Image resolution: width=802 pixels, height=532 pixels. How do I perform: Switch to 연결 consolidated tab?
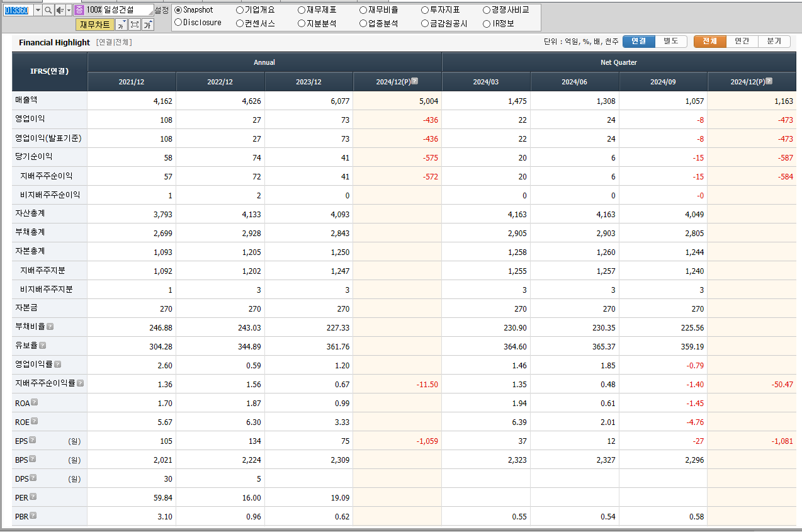[639, 42]
